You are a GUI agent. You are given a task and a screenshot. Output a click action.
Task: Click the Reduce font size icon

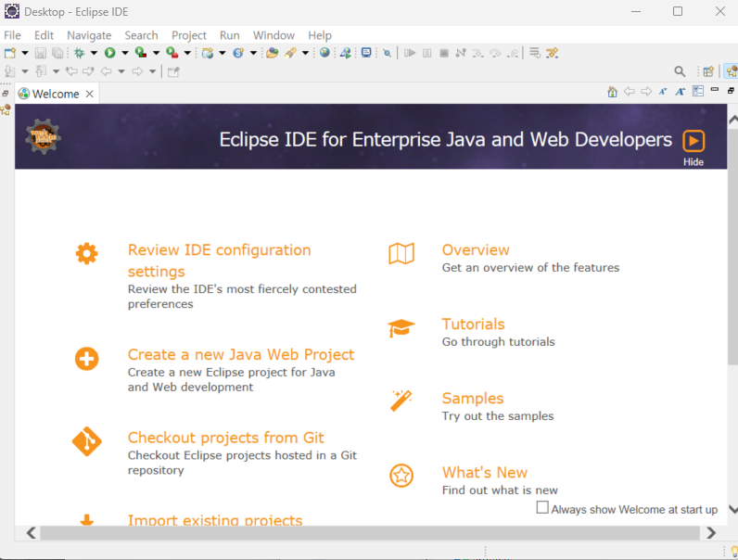663,92
